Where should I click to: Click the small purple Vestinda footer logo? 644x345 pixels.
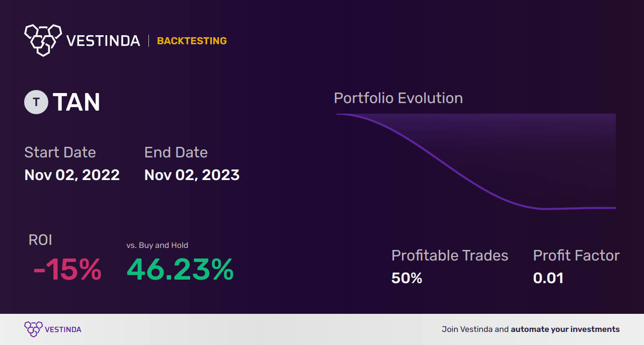(x=33, y=329)
